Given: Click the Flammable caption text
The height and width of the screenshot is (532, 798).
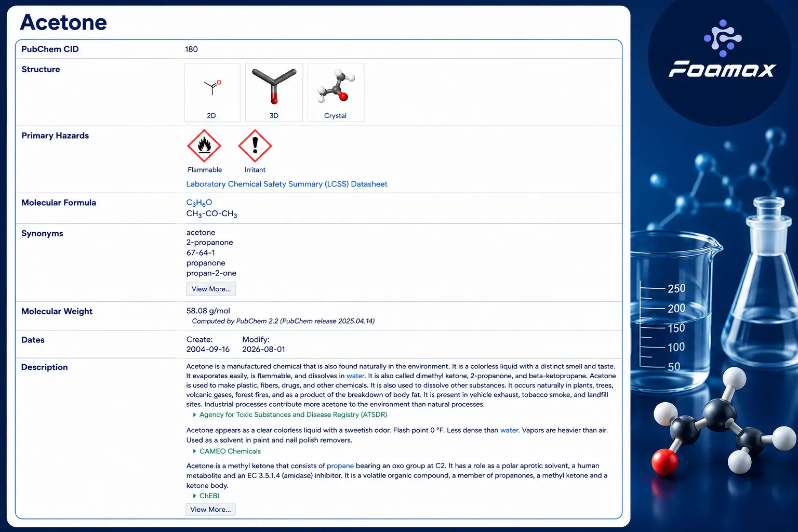Looking at the screenshot, I should tap(205, 170).
